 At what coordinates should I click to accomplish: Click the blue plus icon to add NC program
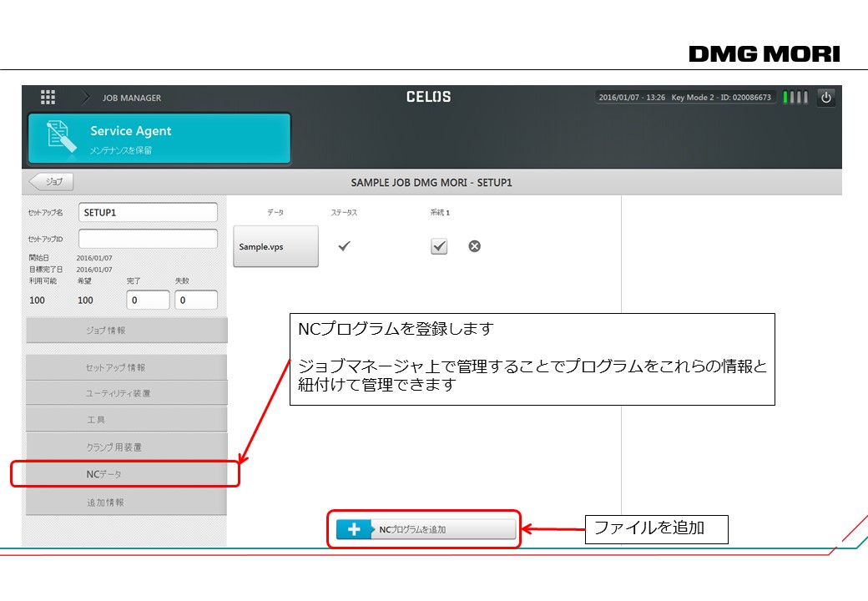(x=354, y=529)
